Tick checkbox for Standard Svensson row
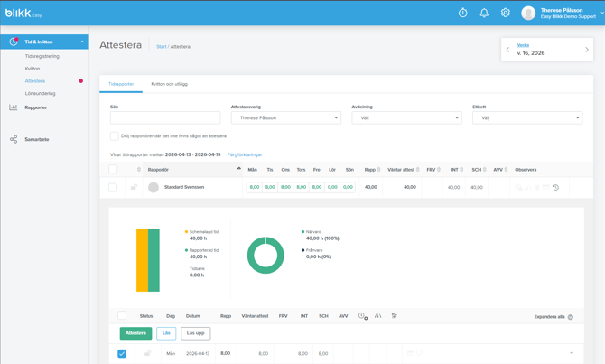605x364 pixels. pos(113,188)
